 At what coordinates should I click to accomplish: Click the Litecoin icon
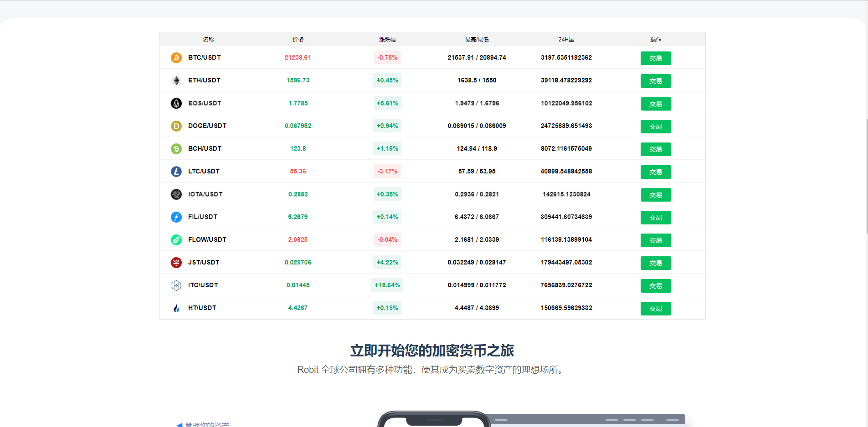pyautogui.click(x=176, y=172)
